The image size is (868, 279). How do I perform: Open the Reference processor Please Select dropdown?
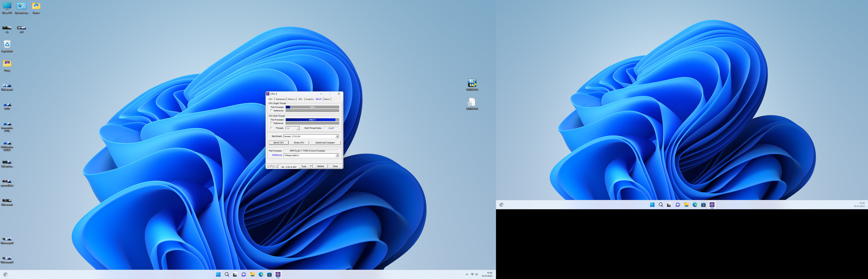coord(337,155)
